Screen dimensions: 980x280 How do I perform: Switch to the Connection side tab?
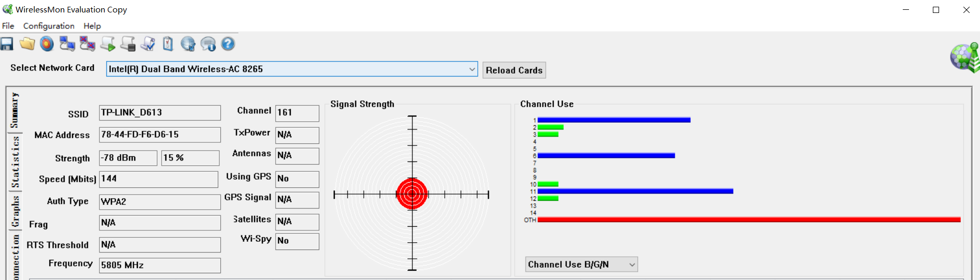(15, 257)
